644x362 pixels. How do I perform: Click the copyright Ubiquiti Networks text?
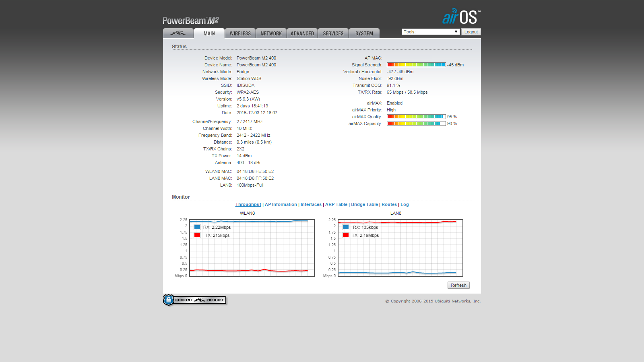(x=433, y=301)
